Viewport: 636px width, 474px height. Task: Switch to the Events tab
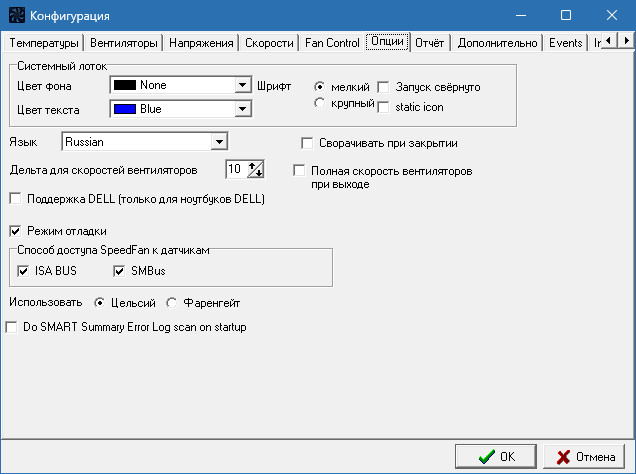click(x=565, y=43)
